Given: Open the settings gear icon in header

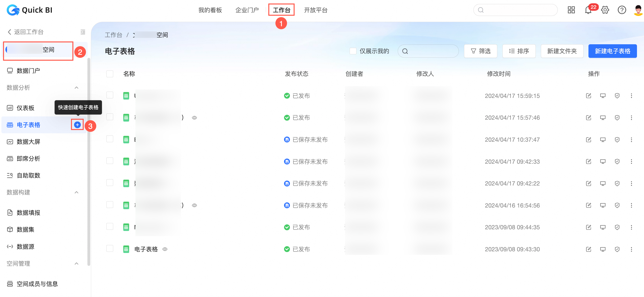Looking at the screenshot, I should click(605, 10).
